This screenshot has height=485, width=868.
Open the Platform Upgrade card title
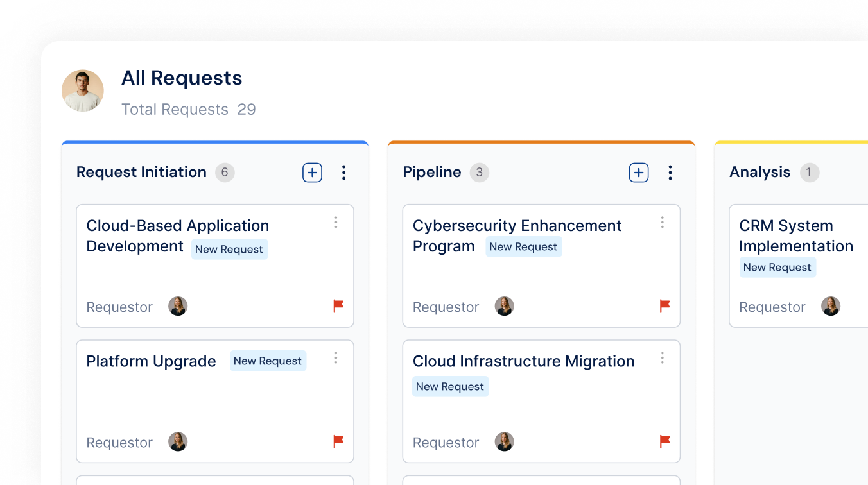point(152,361)
